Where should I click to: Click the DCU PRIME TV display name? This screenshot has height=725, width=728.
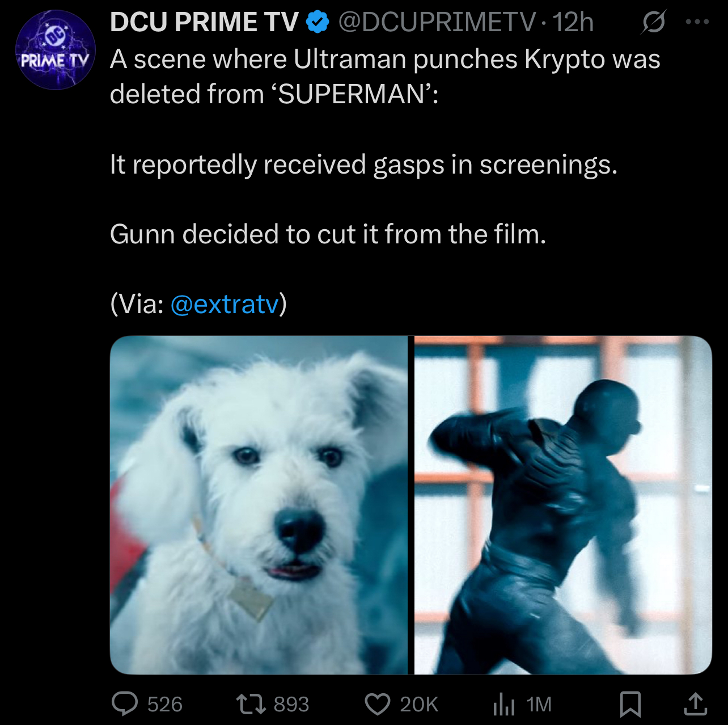click(x=204, y=22)
